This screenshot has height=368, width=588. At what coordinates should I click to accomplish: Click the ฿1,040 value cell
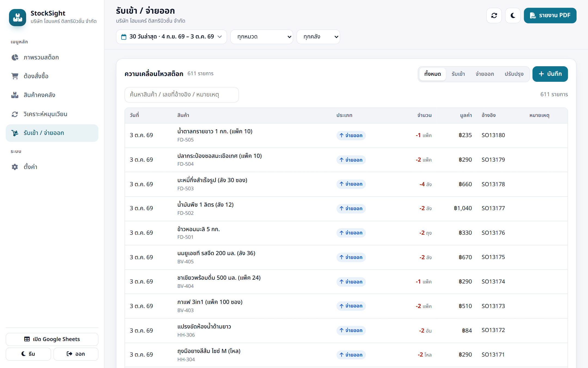point(463,208)
